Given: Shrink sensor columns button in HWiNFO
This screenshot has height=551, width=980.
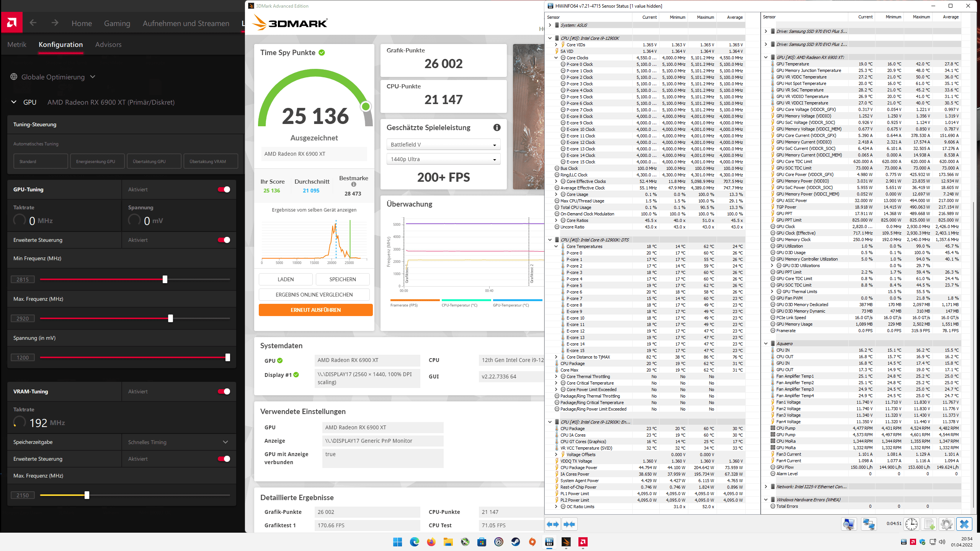Looking at the screenshot, I should click(569, 524).
